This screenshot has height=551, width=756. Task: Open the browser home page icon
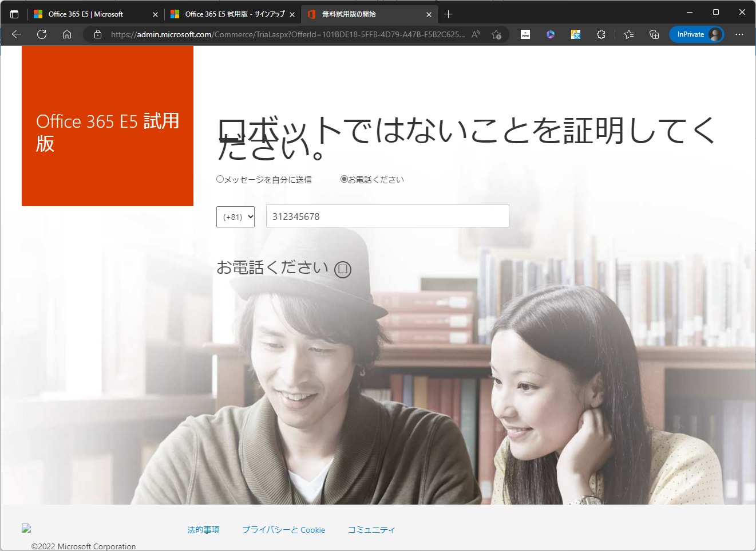[67, 34]
